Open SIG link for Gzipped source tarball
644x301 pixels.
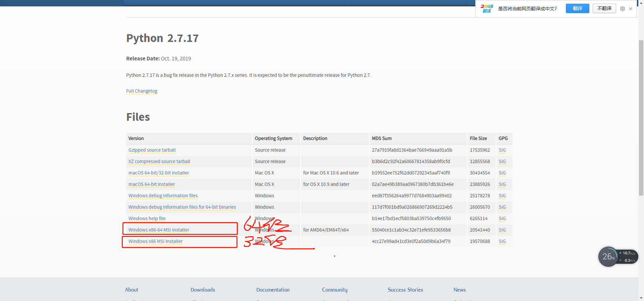(502, 150)
